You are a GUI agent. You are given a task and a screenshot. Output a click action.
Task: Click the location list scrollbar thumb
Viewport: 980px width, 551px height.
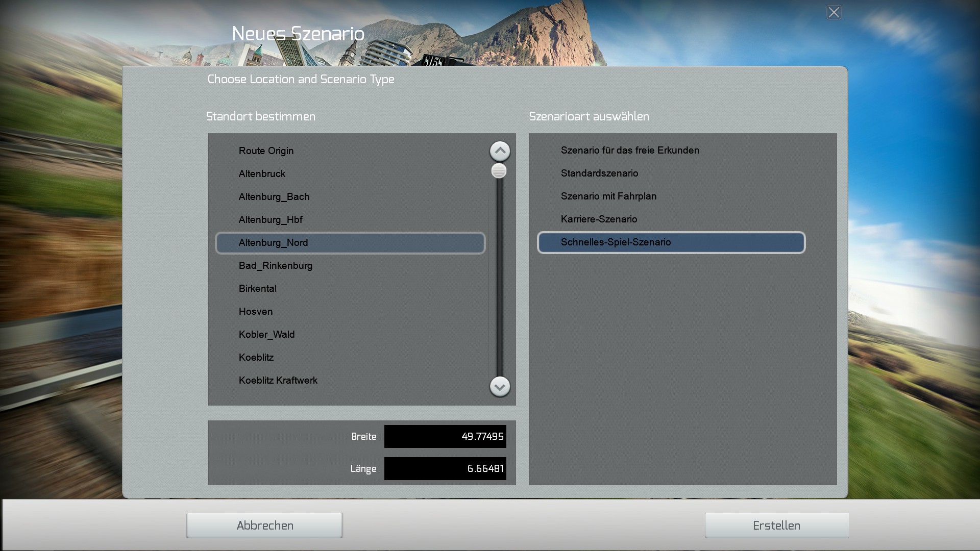pos(499,171)
